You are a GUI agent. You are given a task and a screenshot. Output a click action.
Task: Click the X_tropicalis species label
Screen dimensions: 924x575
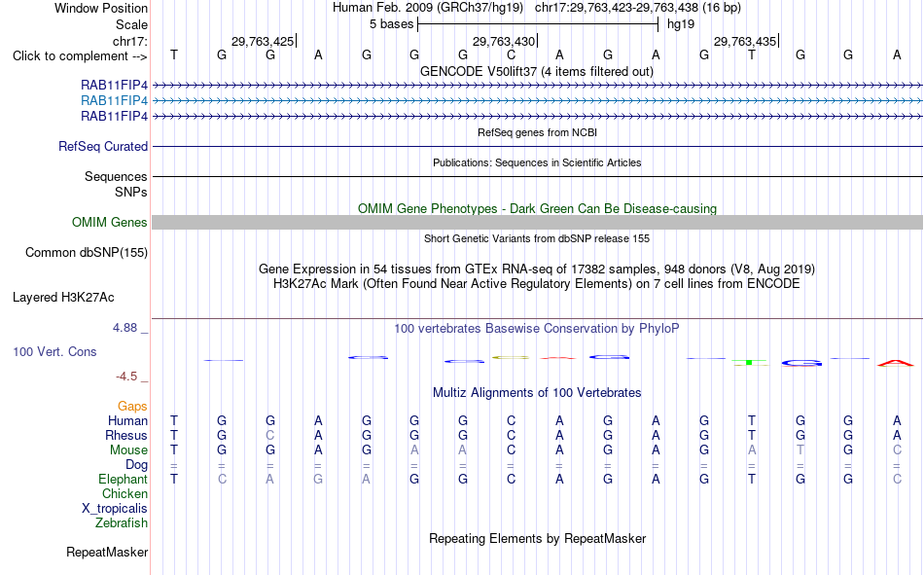click(115, 509)
